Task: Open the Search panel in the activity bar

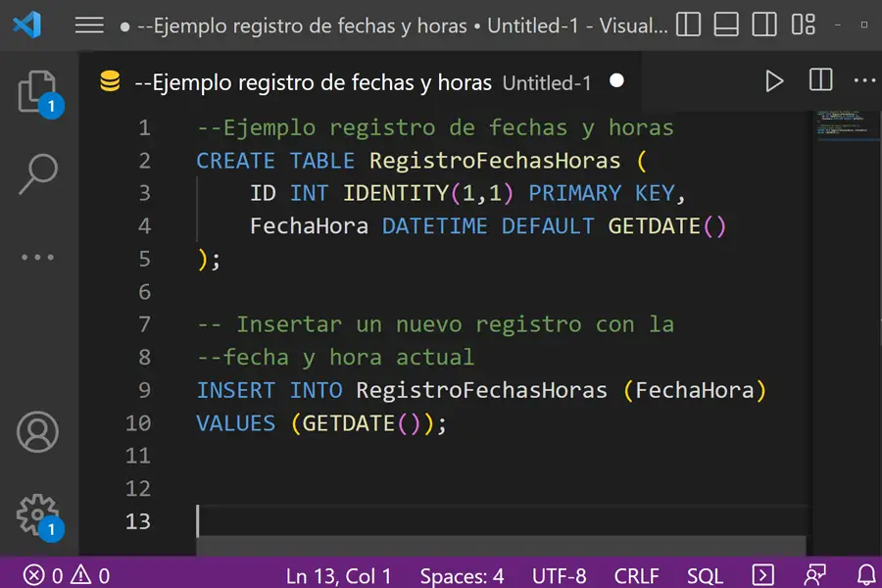Action: pyautogui.click(x=37, y=172)
